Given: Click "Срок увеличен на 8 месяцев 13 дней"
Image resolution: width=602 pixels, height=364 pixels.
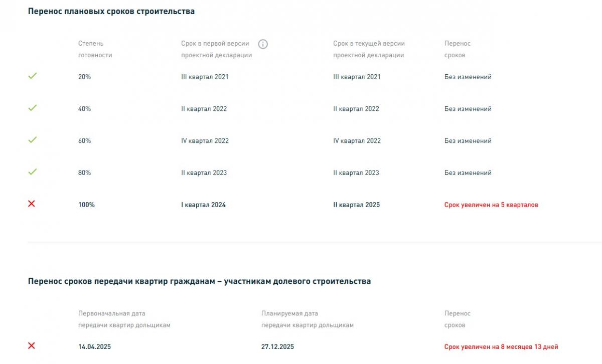Looking at the screenshot, I should tap(501, 346).
